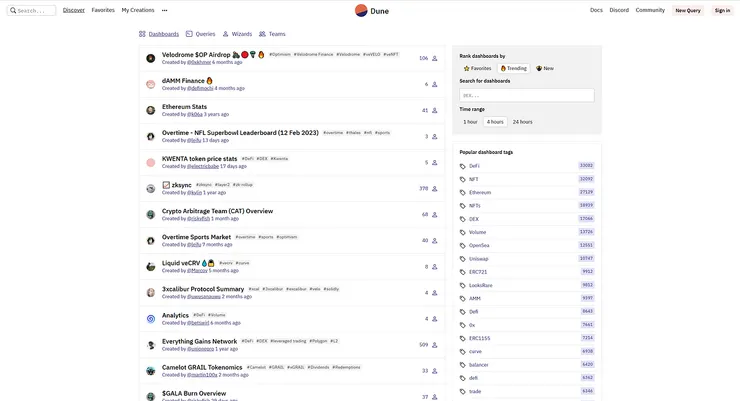Click zksync creator avatar
The image size is (740, 401).
pos(151,189)
